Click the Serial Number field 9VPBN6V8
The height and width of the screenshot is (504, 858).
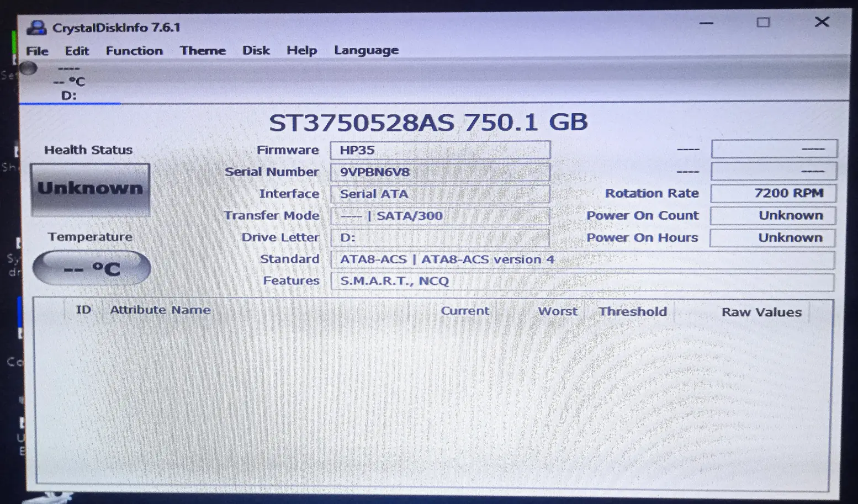coord(440,172)
